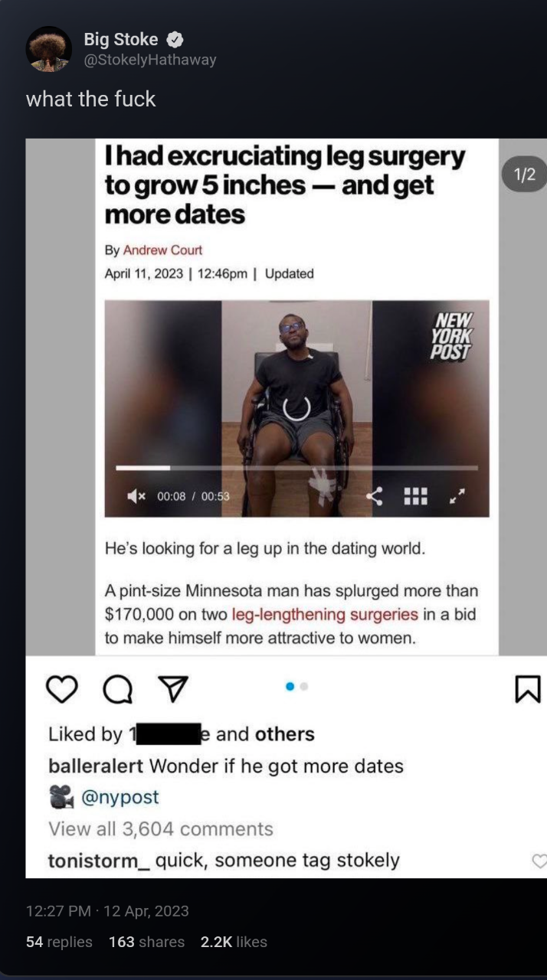Image resolution: width=547 pixels, height=980 pixels.
Task: Follow leg-lengthening surgeries link
Action: pos(325,614)
